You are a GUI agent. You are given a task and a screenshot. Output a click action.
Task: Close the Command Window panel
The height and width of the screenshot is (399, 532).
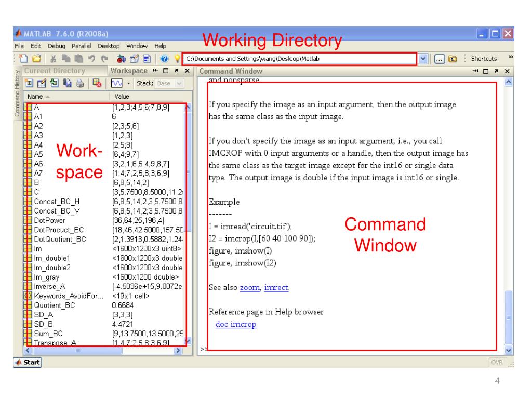pyautogui.click(x=507, y=71)
